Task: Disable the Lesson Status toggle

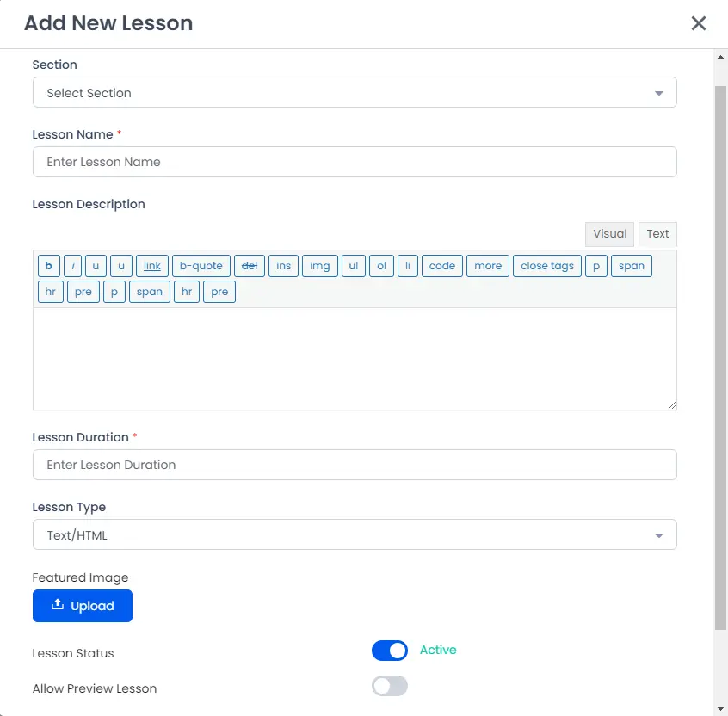Action: (x=390, y=651)
